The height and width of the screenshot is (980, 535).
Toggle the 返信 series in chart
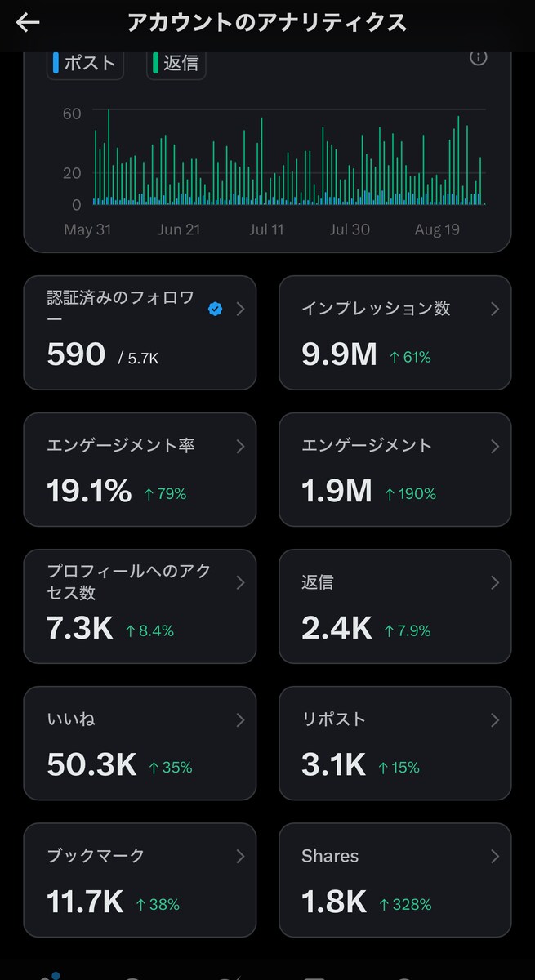coord(176,64)
